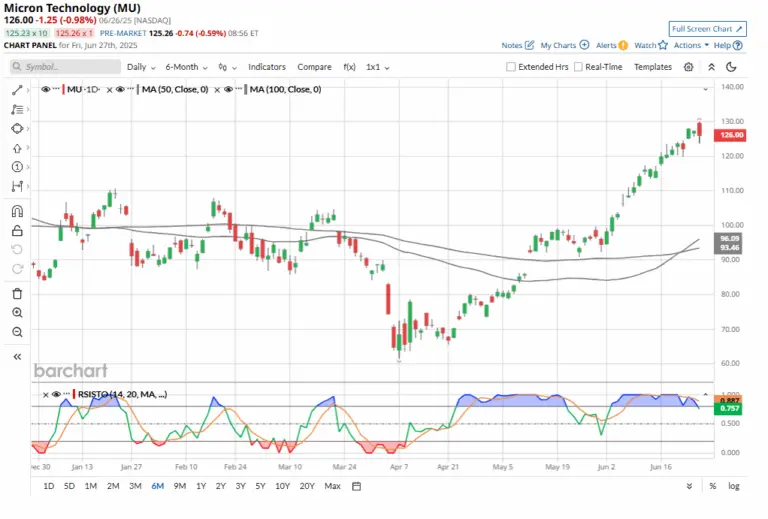Toggle log scale on price axis
Image resolution: width=768 pixels, height=519 pixels.
click(x=733, y=486)
